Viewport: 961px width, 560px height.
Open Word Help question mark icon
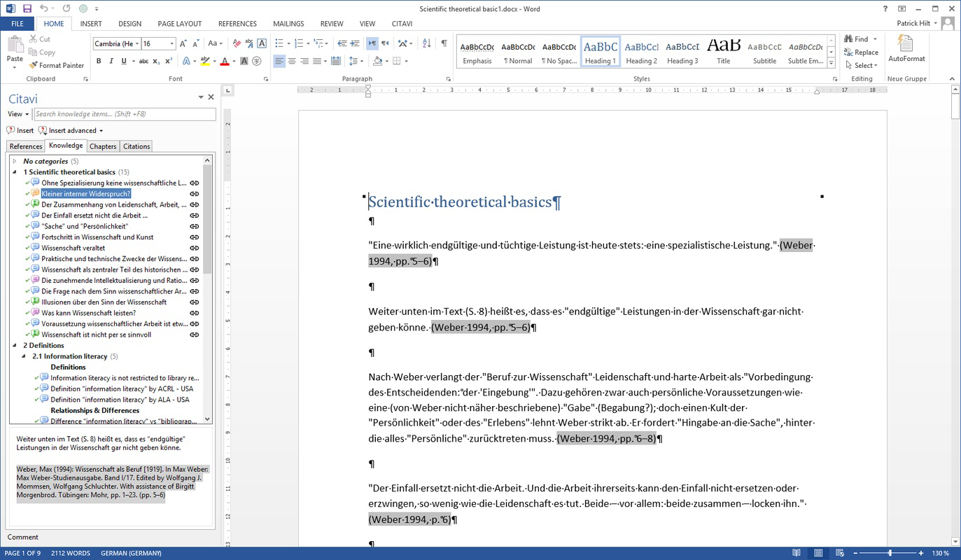coord(885,8)
